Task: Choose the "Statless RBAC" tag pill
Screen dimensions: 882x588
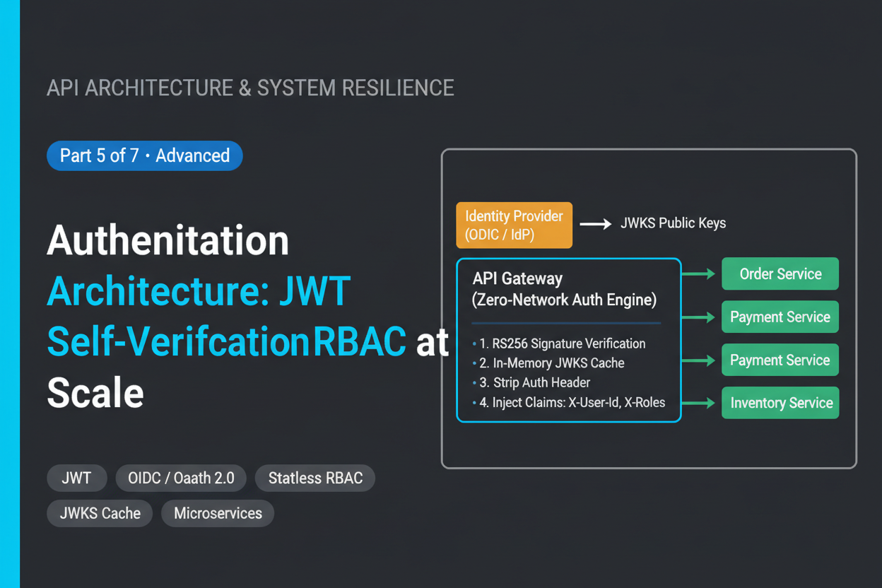Action: (x=315, y=478)
